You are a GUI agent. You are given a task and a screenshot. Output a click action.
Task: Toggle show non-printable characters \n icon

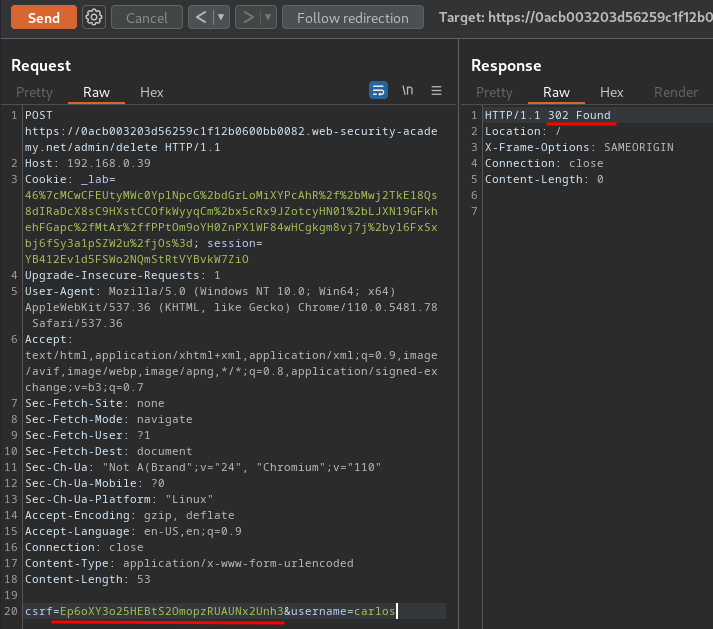click(407, 90)
